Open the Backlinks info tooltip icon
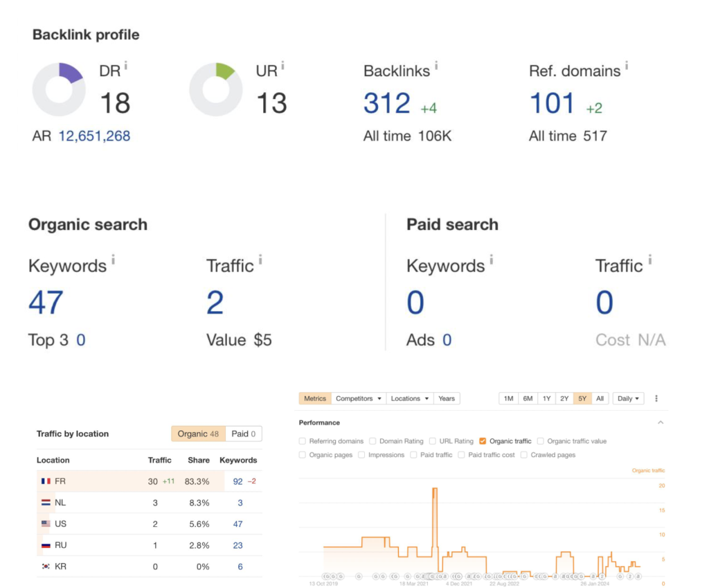This screenshot has height=588, width=709. click(x=436, y=66)
